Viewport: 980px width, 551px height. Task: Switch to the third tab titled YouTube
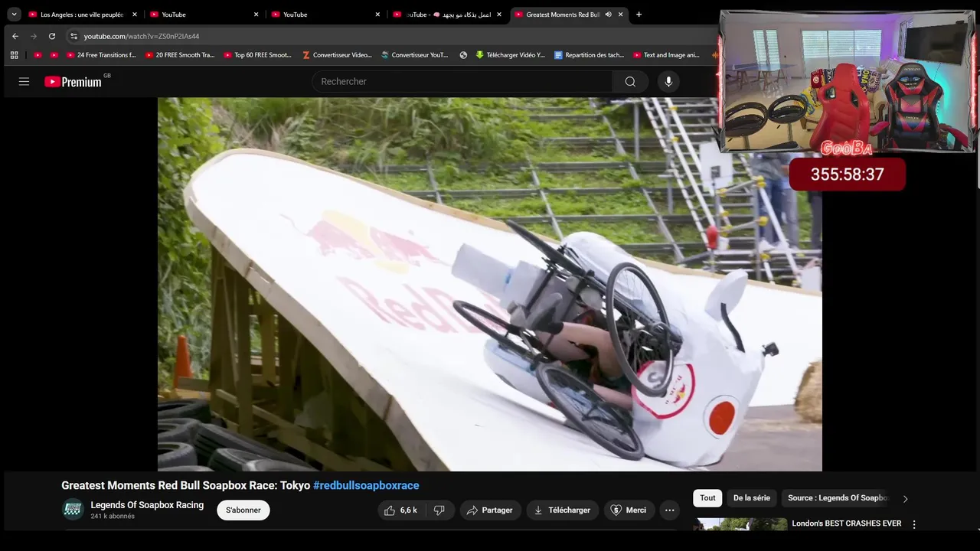[326, 15]
